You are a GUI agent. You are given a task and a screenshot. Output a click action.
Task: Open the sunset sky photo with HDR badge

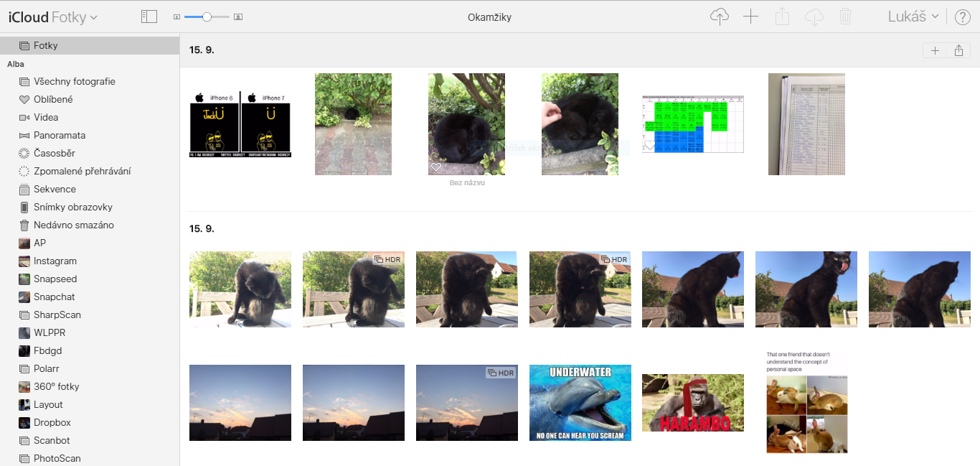tap(467, 403)
